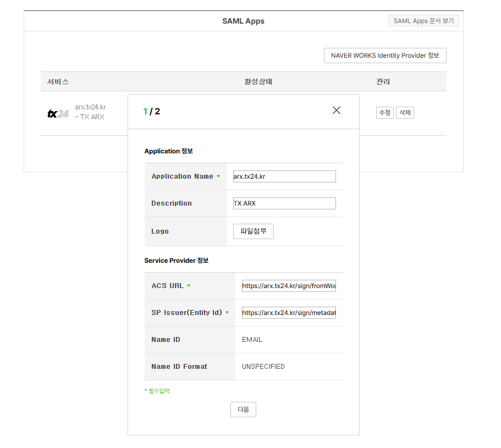Click the 서비스 column header
501x448 pixels.
58,82
